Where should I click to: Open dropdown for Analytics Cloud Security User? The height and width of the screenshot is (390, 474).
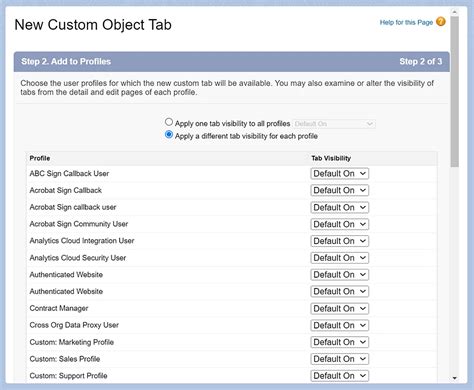[339, 258]
